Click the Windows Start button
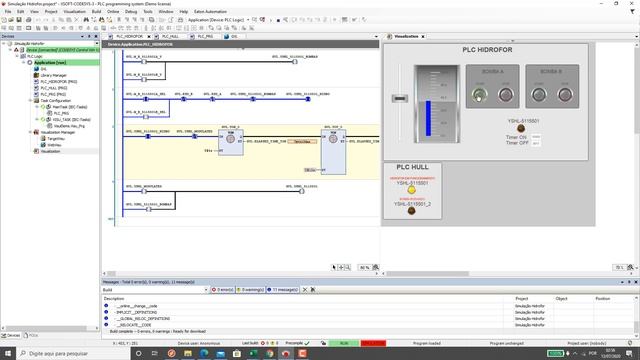The width and height of the screenshot is (640, 360). click(x=8, y=353)
